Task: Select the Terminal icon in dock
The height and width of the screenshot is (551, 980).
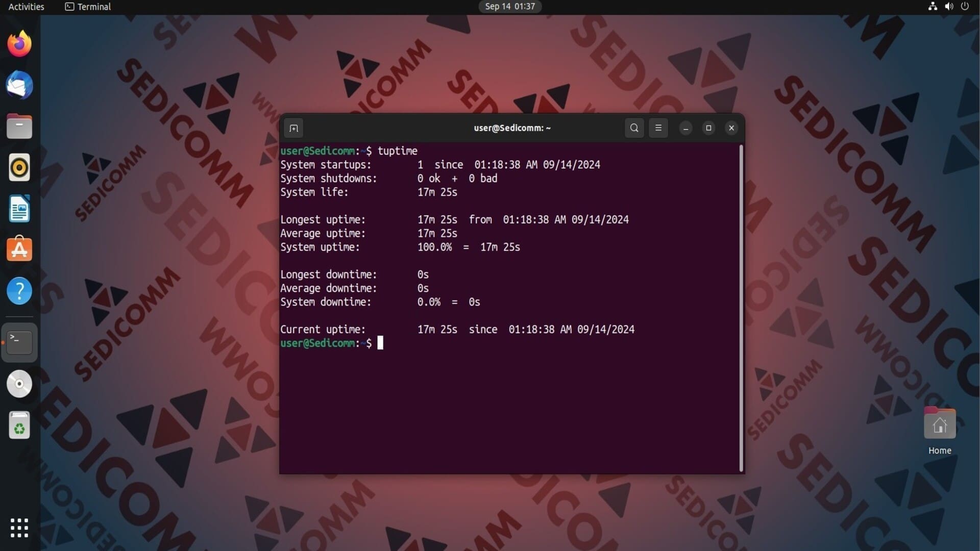Action: 19,342
